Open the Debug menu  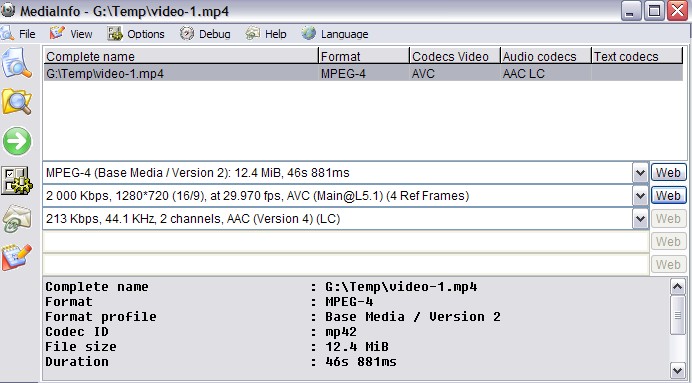pos(205,34)
